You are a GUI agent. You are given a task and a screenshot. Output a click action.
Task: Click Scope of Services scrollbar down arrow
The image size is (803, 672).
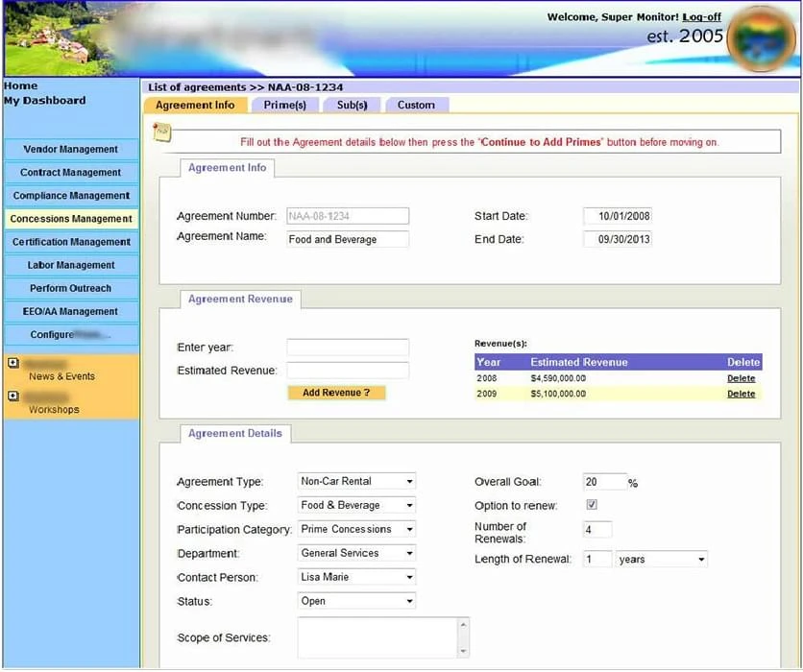[463, 652]
